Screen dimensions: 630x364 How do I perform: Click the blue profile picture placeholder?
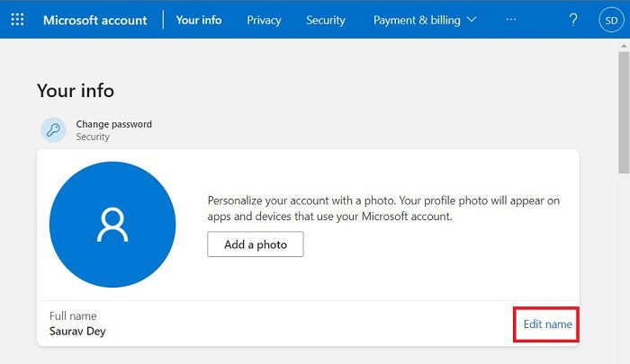pyautogui.click(x=112, y=225)
